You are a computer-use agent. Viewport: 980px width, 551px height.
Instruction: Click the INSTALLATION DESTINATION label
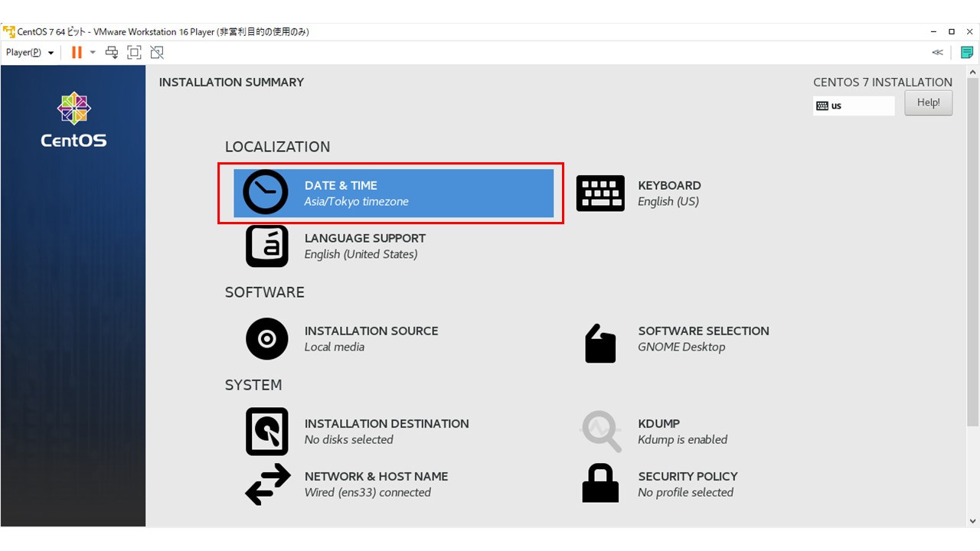coord(386,423)
